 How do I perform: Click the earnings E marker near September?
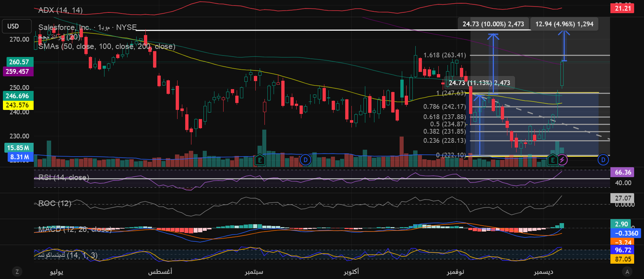(259, 160)
